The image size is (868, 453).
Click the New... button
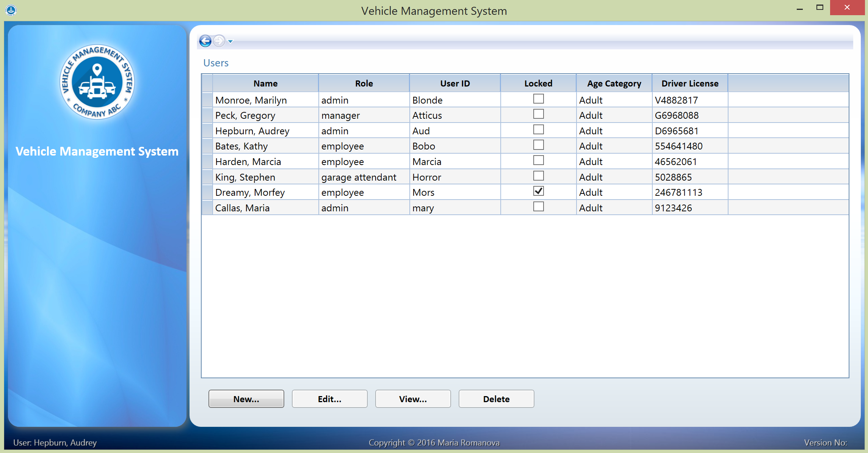point(246,399)
